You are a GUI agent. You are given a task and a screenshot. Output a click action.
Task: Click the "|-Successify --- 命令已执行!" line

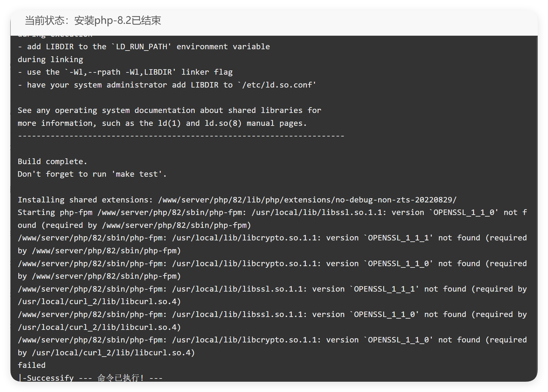[x=90, y=378]
